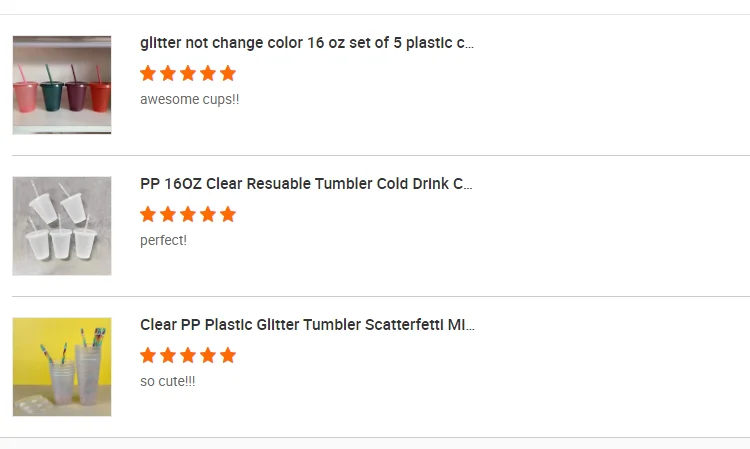Click the 'so cute!!!' review text
The width and height of the screenshot is (750, 449).
pyautogui.click(x=168, y=381)
